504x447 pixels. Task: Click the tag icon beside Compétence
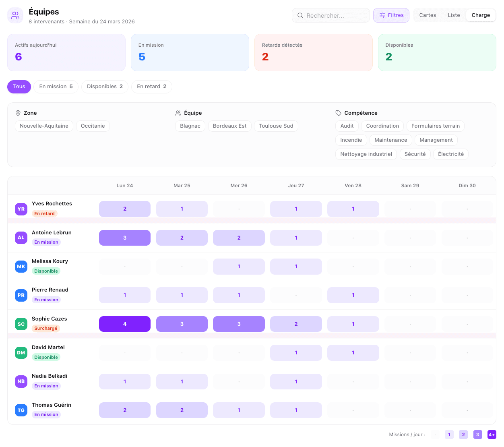[x=339, y=113]
